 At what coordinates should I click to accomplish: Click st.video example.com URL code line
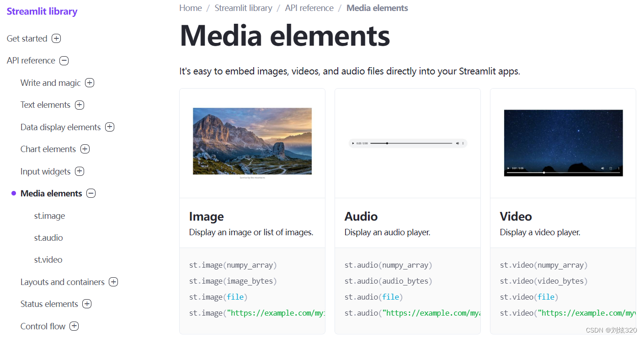tap(568, 313)
